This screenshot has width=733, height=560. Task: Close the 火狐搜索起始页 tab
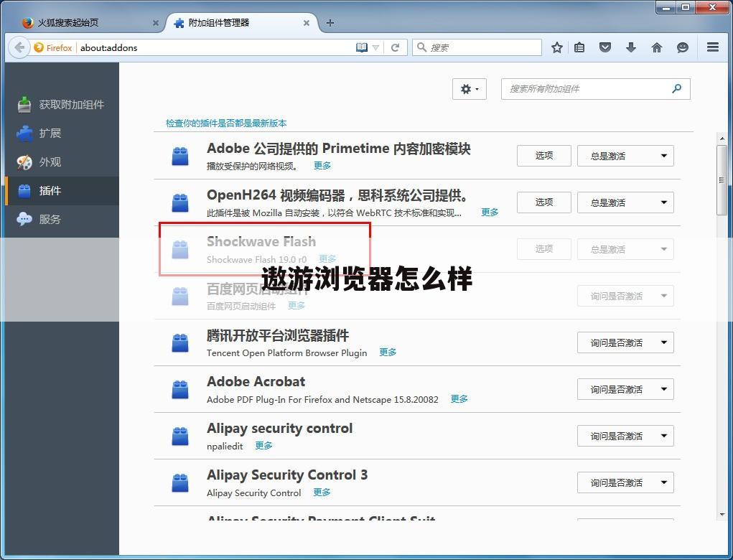click(x=156, y=23)
